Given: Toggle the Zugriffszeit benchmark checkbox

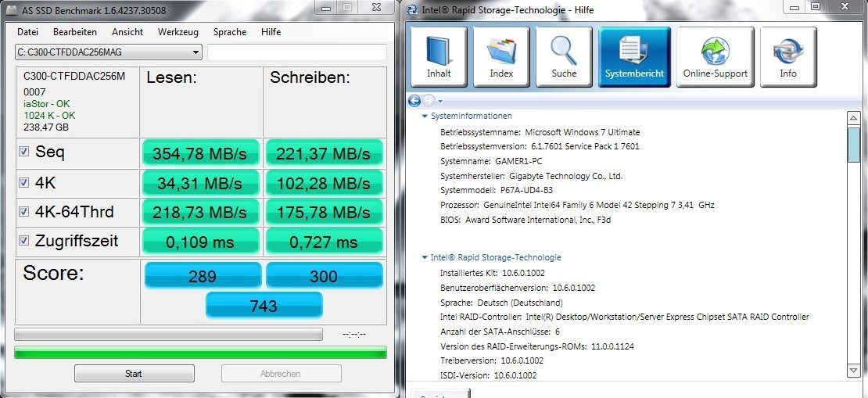Looking at the screenshot, I should (23, 240).
